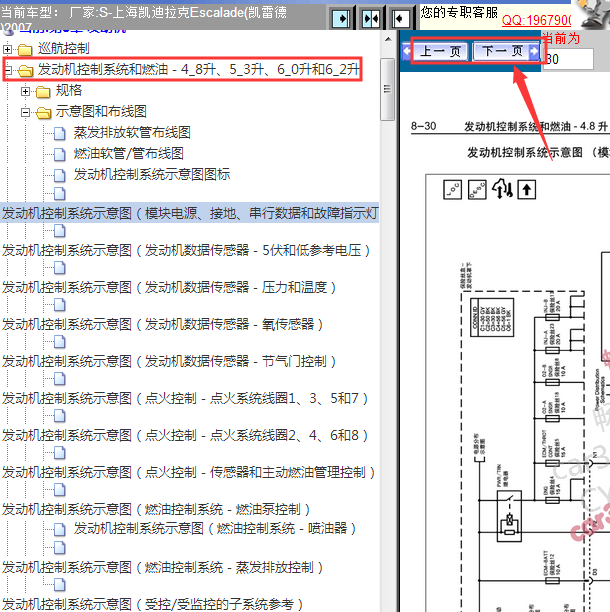Click the tree panel scroll up arrow
Viewport: 610px width, 612px height.
(x=388, y=39)
